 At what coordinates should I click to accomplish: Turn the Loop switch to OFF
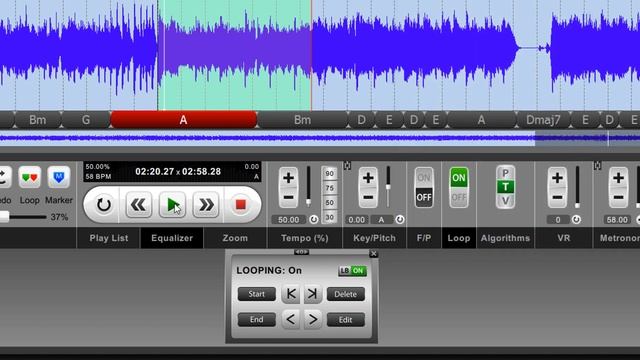[x=459, y=198]
